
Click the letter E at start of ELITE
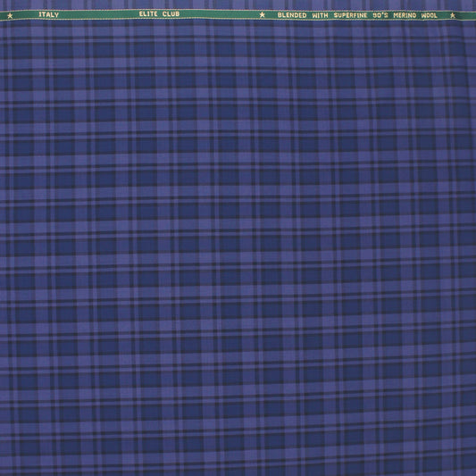(x=141, y=13)
